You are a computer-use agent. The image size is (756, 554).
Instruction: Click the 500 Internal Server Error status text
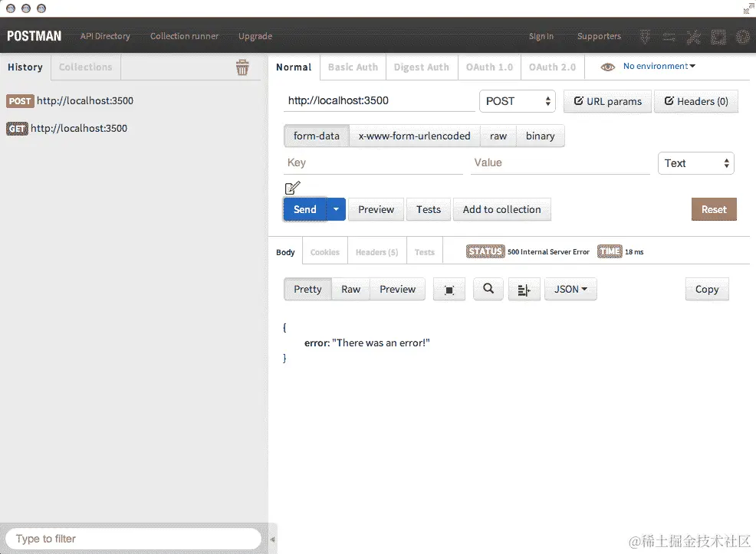(x=548, y=252)
